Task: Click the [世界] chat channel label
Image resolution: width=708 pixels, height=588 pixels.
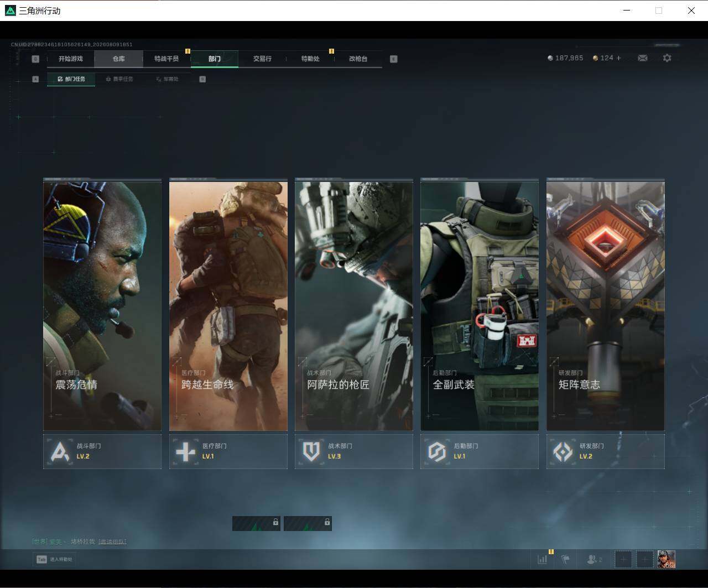Action: (x=40, y=542)
